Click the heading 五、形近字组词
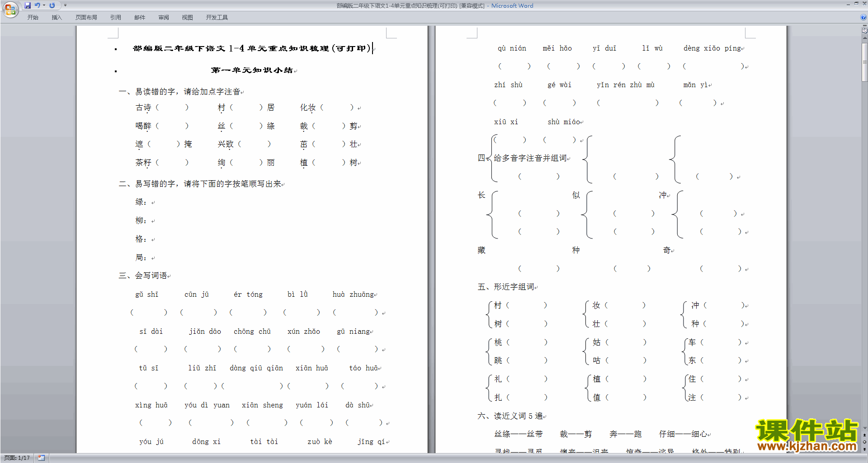The height and width of the screenshot is (463, 868). 506,287
